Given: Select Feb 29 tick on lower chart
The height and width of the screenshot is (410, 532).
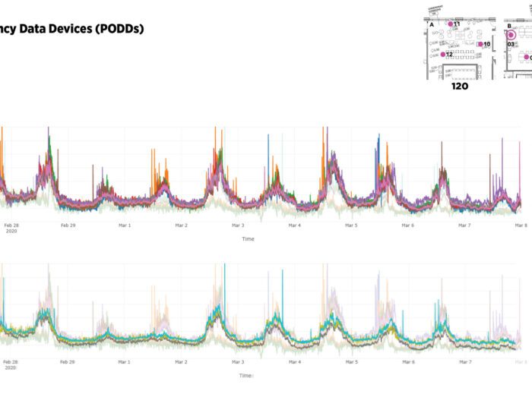Looking at the screenshot, I should click(x=68, y=362).
